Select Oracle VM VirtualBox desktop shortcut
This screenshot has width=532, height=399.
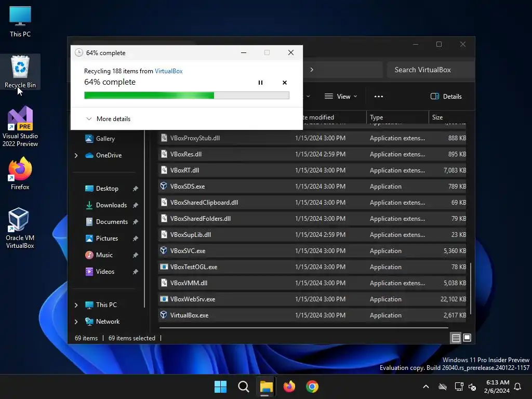20,228
